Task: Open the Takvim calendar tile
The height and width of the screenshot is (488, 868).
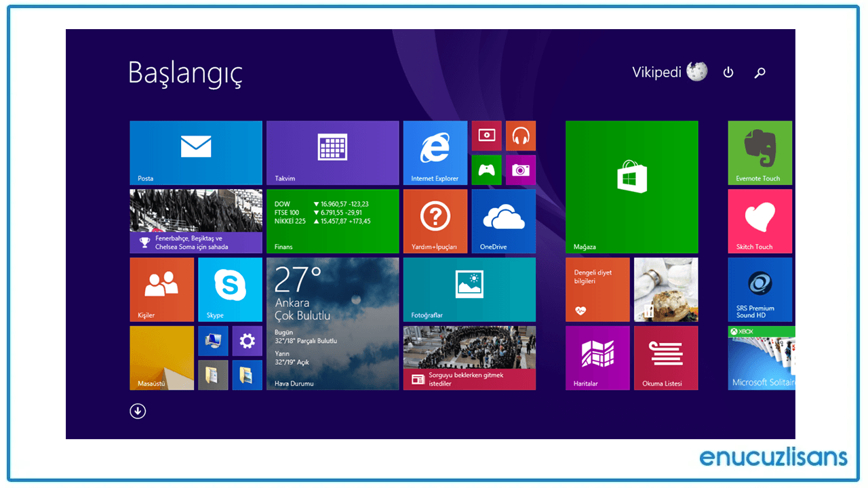Action: [x=332, y=153]
